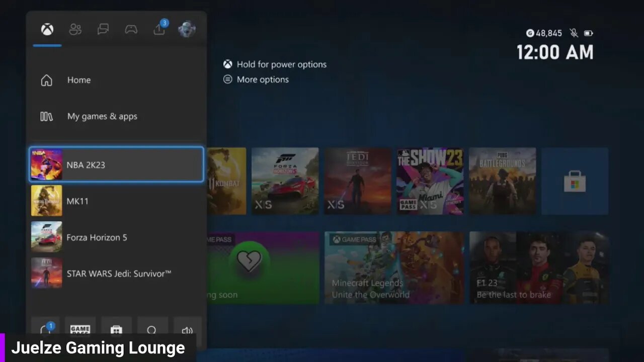Launch NBA 2K23 from recent list
Image resolution: width=644 pixels, height=362 pixels.
click(x=116, y=164)
